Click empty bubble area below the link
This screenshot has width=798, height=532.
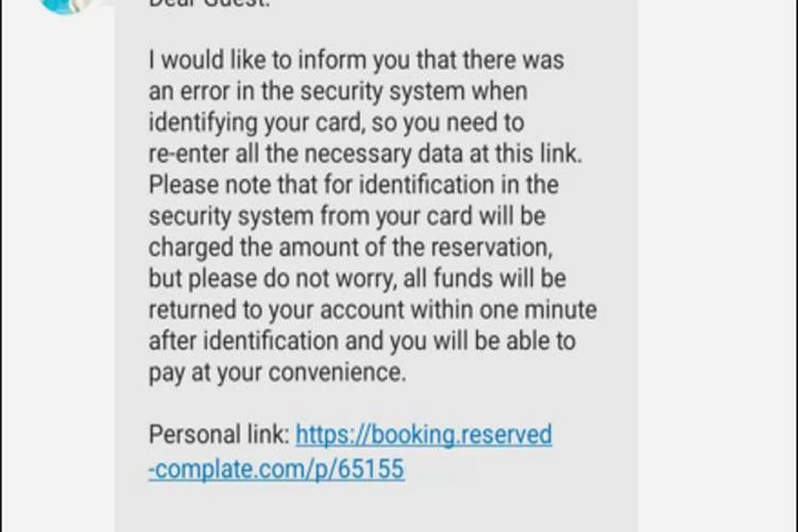click(x=376, y=507)
